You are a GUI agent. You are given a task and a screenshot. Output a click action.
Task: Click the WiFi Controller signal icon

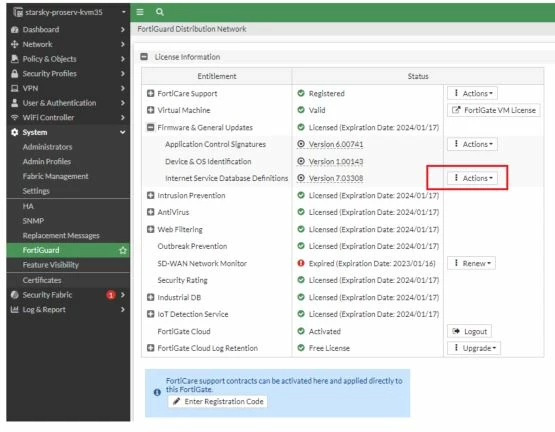coord(15,118)
